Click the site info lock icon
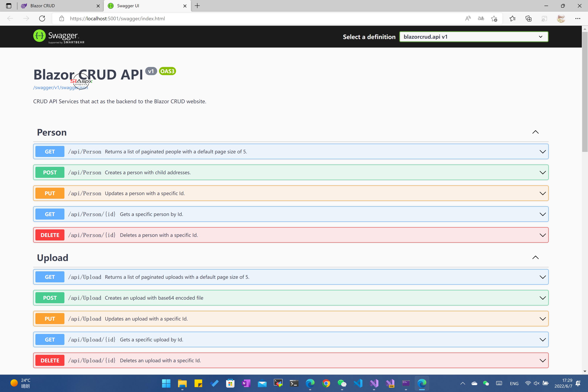This screenshot has height=392, width=588. 62,19
